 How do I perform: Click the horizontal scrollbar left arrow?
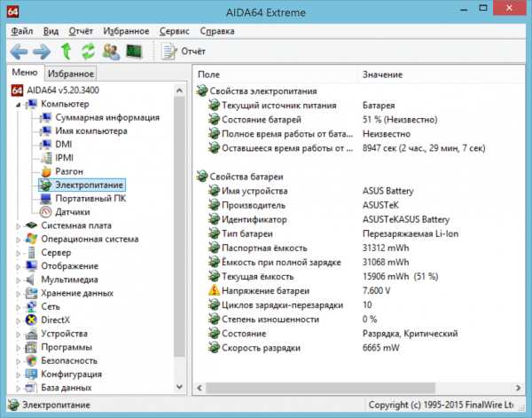(199, 388)
